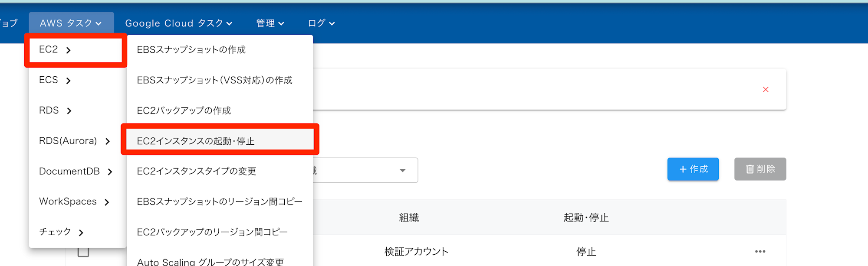The image size is (868, 266).
Task: Open the filter dropdown arrow
Action: (403, 170)
